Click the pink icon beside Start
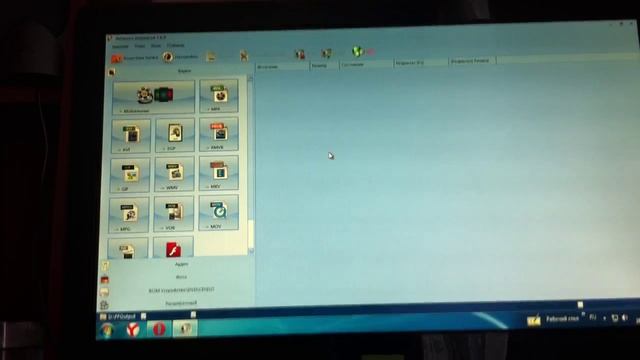The height and width of the screenshot is (360, 640). 371,52
